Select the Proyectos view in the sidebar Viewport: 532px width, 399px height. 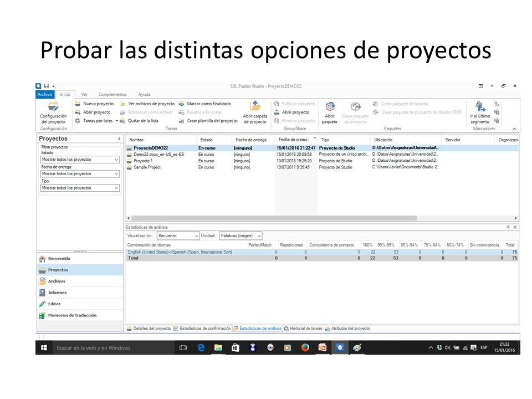pos(80,270)
